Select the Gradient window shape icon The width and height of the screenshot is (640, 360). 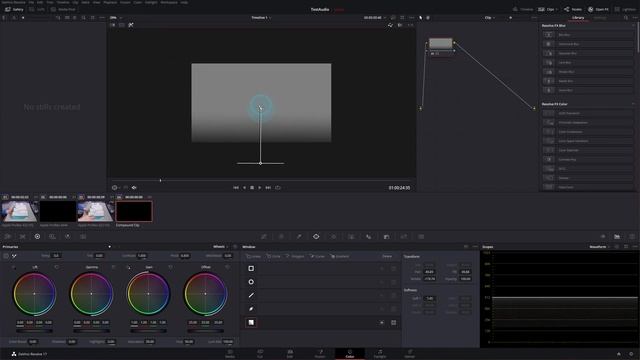click(251, 322)
